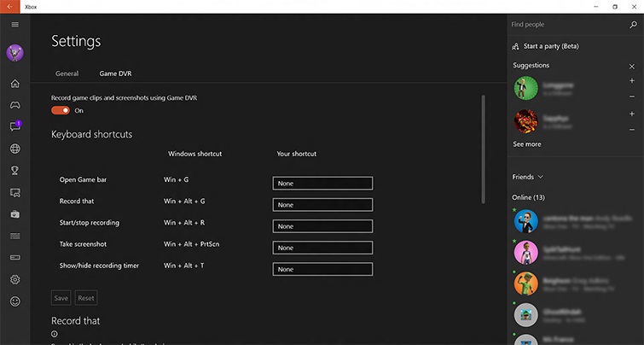
Task: Click the 'Windows shortcut' column header
Action: (x=194, y=154)
